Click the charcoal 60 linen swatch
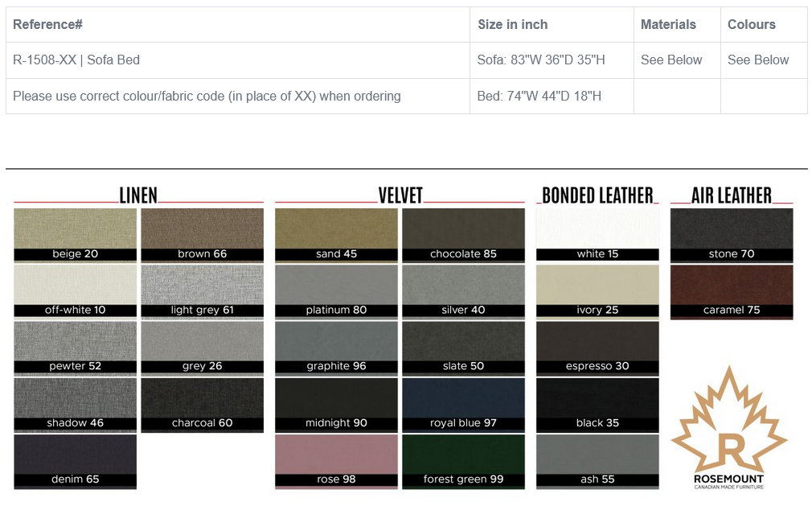Viewport: 812px width, 506px height. pyautogui.click(x=202, y=404)
